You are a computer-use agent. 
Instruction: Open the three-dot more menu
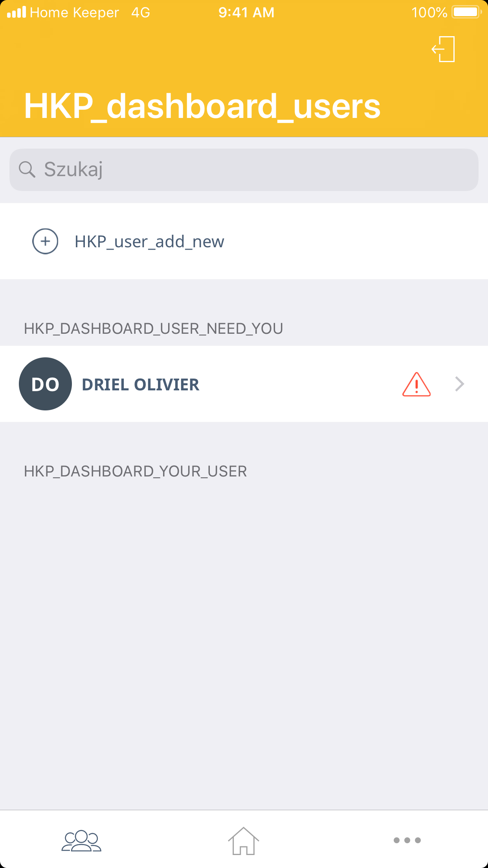coord(407,840)
